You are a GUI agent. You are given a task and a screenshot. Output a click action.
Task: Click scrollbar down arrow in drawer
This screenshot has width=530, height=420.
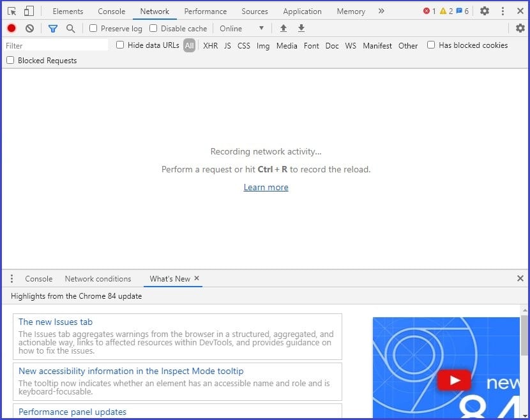click(x=525, y=416)
